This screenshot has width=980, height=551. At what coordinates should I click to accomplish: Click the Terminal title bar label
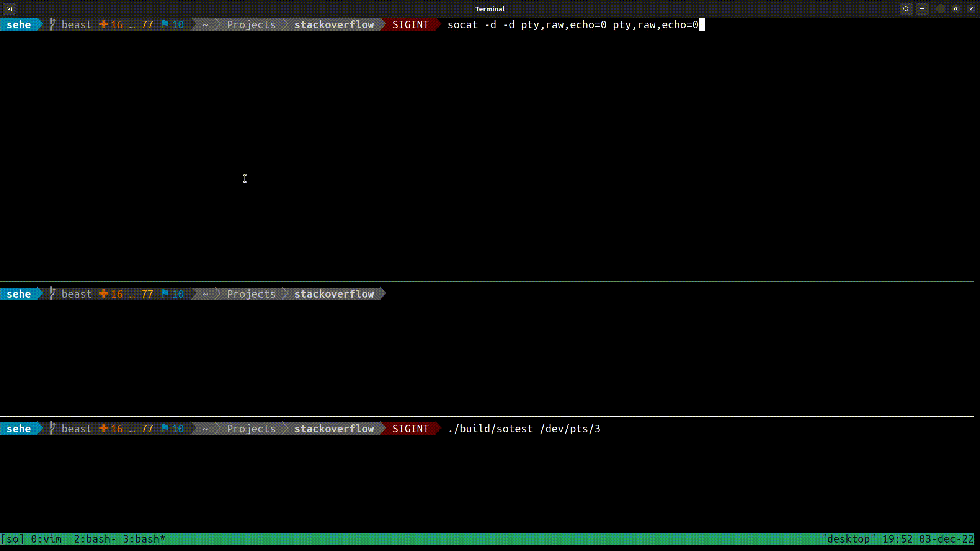[489, 8]
